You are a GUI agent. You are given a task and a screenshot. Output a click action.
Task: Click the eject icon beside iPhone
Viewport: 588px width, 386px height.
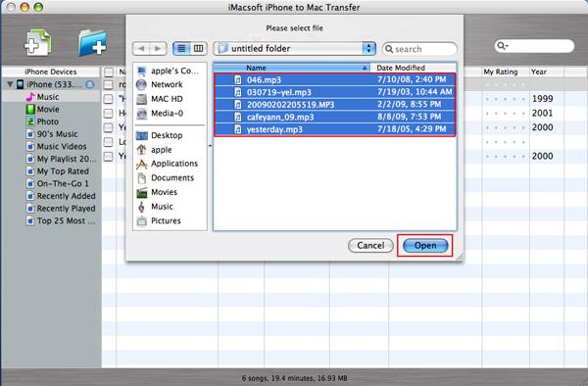(x=90, y=84)
